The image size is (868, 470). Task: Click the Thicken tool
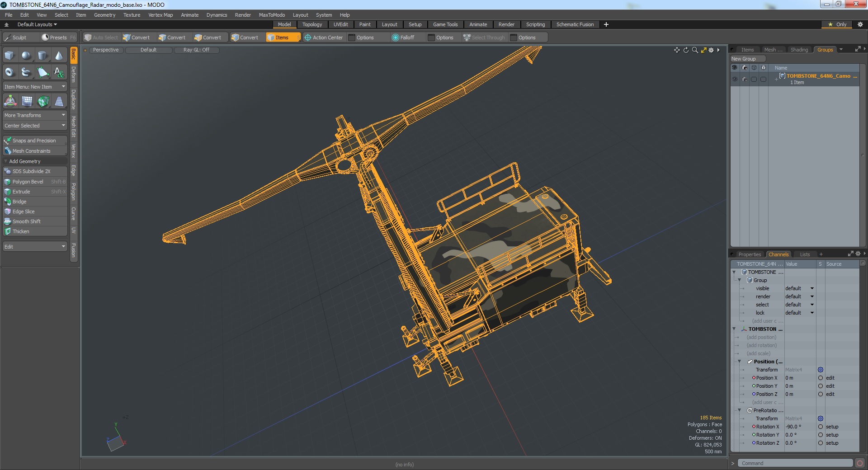35,231
